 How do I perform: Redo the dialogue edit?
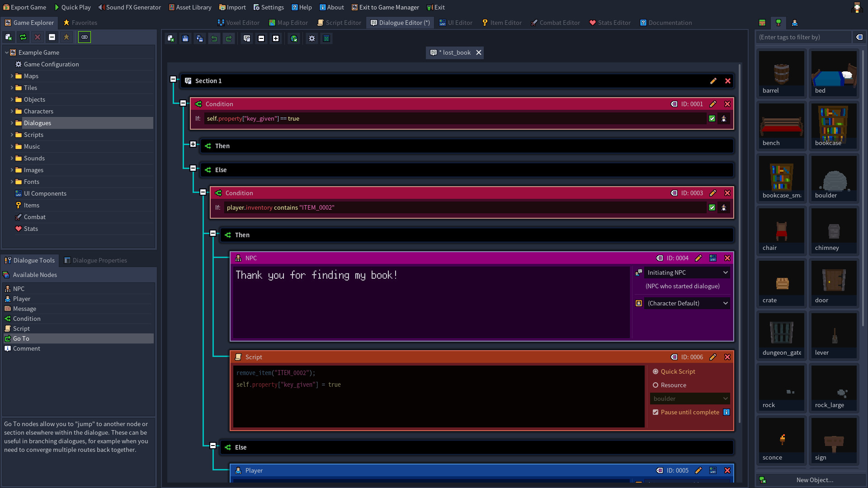229,38
